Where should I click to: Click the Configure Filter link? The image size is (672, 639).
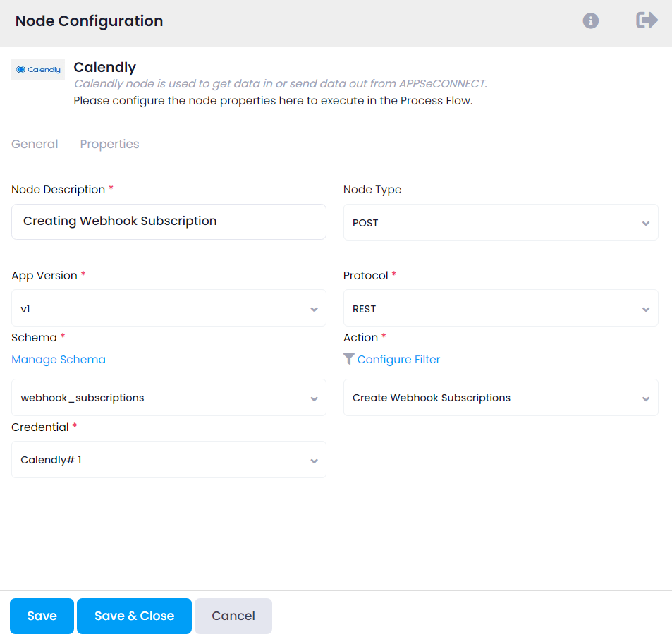coord(398,359)
